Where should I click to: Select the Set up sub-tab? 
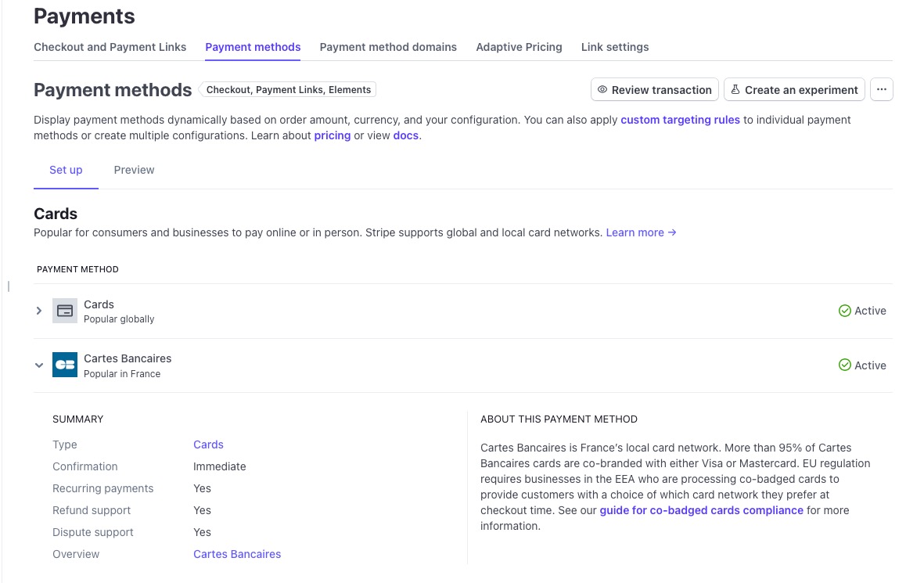click(66, 170)
